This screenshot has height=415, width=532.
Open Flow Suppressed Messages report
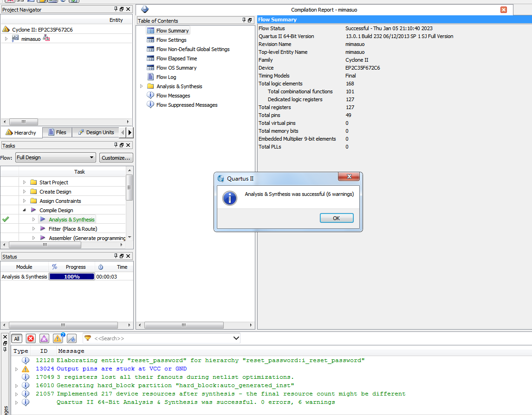click(187, 105)
